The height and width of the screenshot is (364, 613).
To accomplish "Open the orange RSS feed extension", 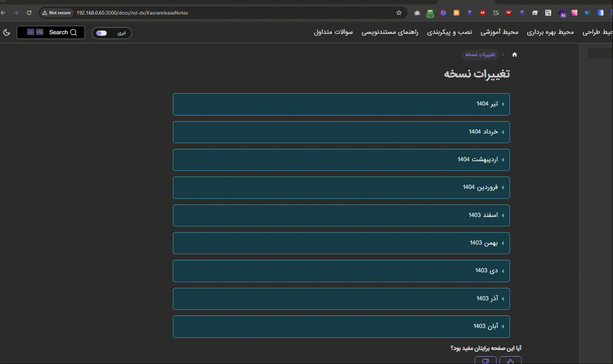I will click(456, 13).
